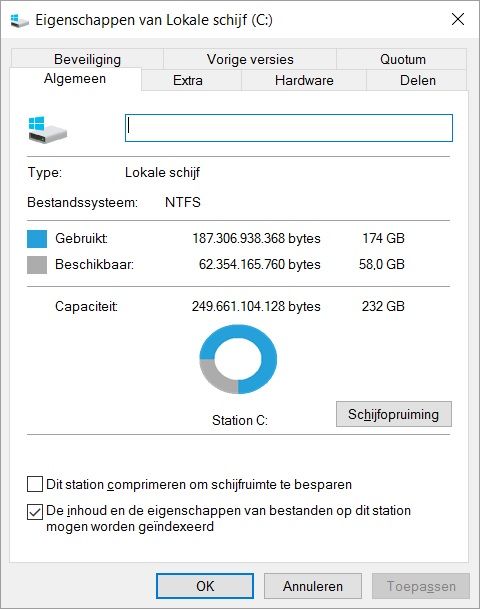Uncheck the file indexing checkbox
This screenshot has height=609, width=480.
tap(35, 512)
